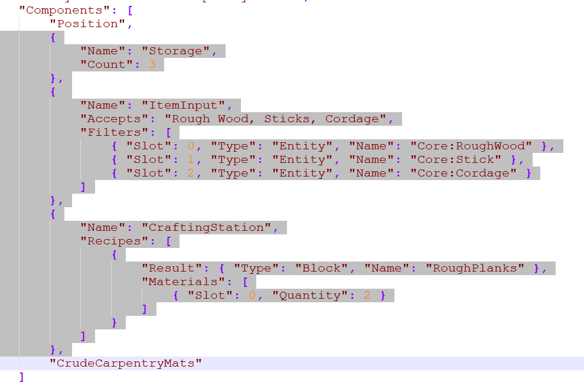Click the final closing square bracket
Image resolution: width=584 pixels, height=392 pixels.
[x=22, y=377]
